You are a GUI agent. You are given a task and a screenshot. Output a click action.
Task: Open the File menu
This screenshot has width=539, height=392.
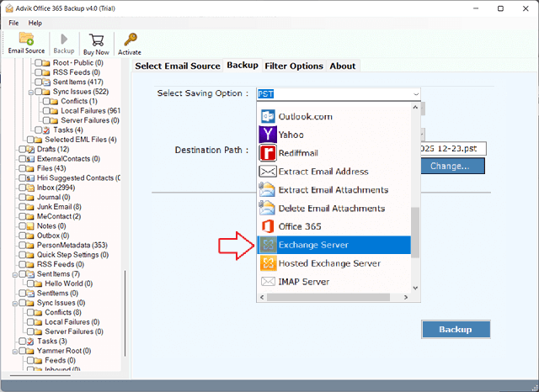pyautogui.click(x=13, y=23)
